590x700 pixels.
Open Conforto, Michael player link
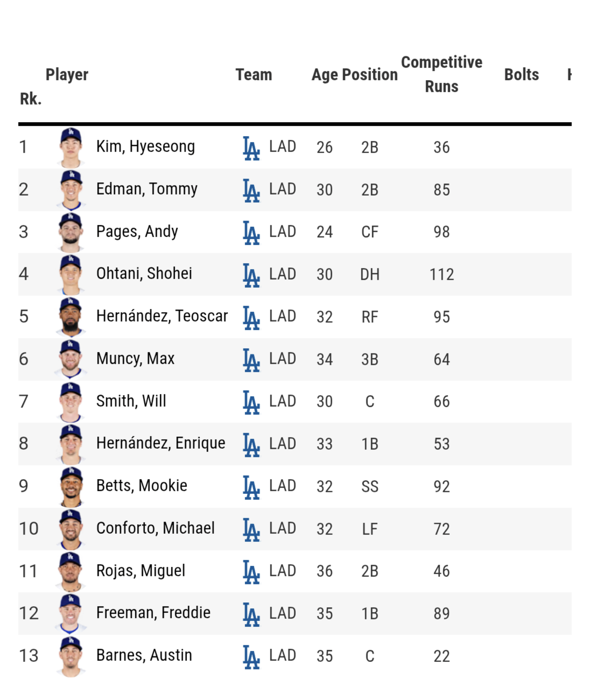(x=155, y=528)
